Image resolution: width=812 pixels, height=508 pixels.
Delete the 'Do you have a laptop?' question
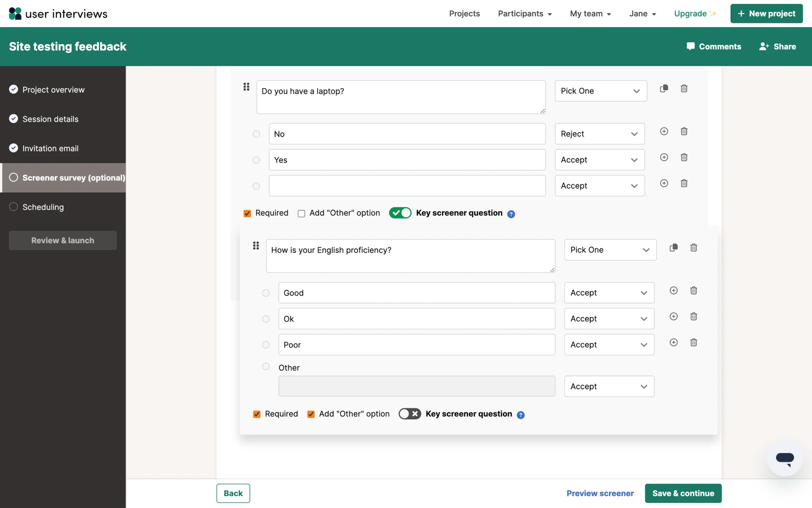[x=684, y=88]
